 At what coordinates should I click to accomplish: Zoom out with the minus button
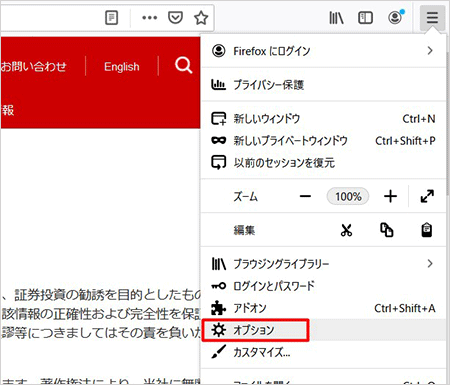(x=305, y=196)
